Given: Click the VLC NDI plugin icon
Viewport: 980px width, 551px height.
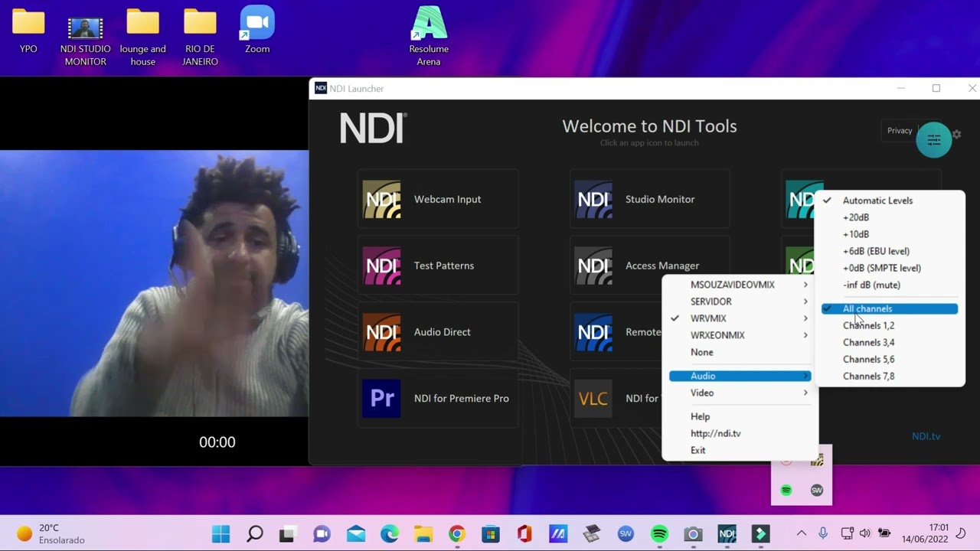Looking at the screenshot, I should [593, 398].
